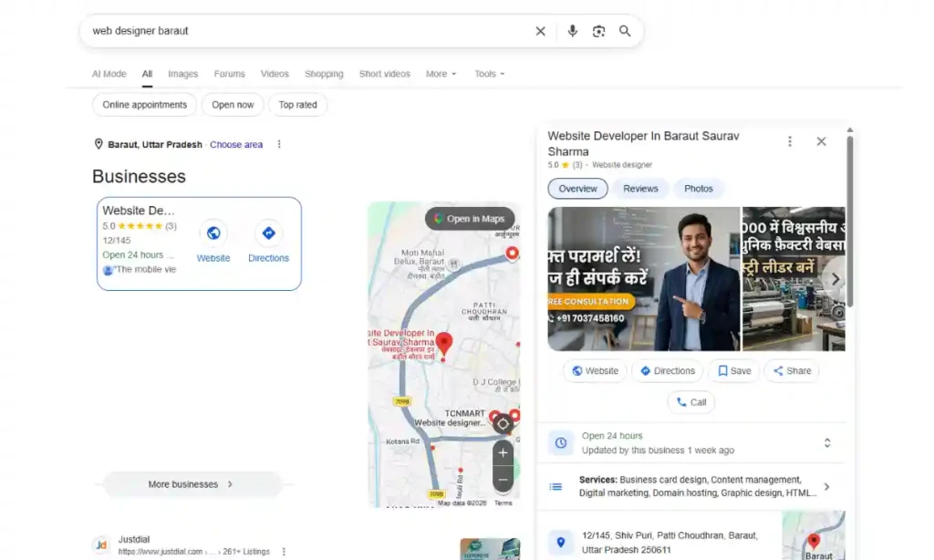Start voice search with microphone icon

click(573, 31)
